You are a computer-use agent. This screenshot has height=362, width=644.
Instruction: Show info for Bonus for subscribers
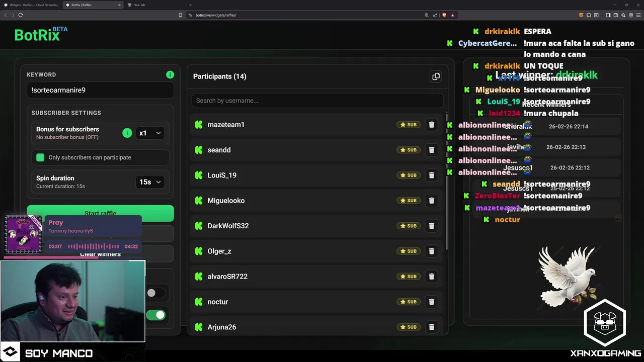(127, 133)
